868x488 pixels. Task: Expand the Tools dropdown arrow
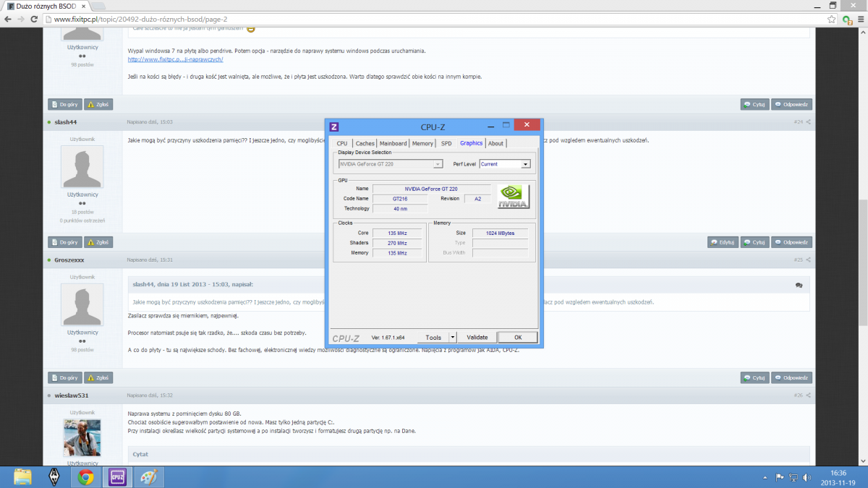coord(453,338)
